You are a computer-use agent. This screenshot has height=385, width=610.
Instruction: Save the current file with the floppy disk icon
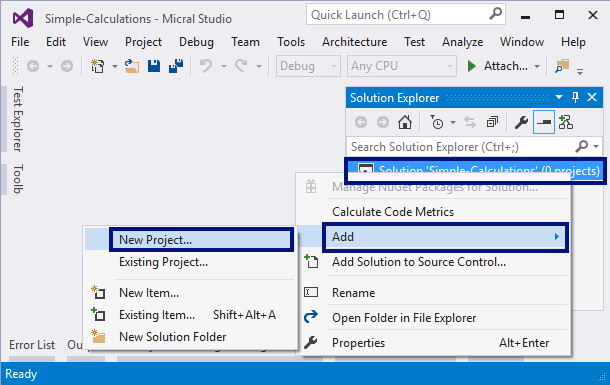(x=154, y=66)
